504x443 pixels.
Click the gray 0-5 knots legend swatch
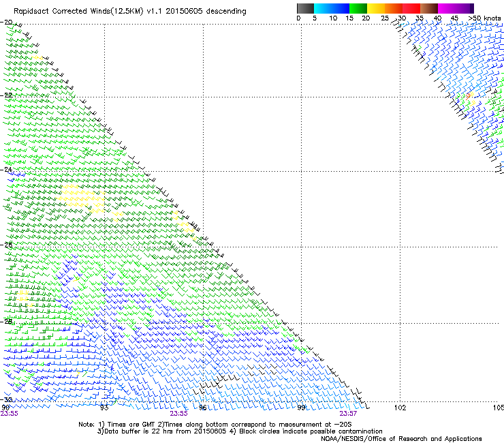(305, 8)
